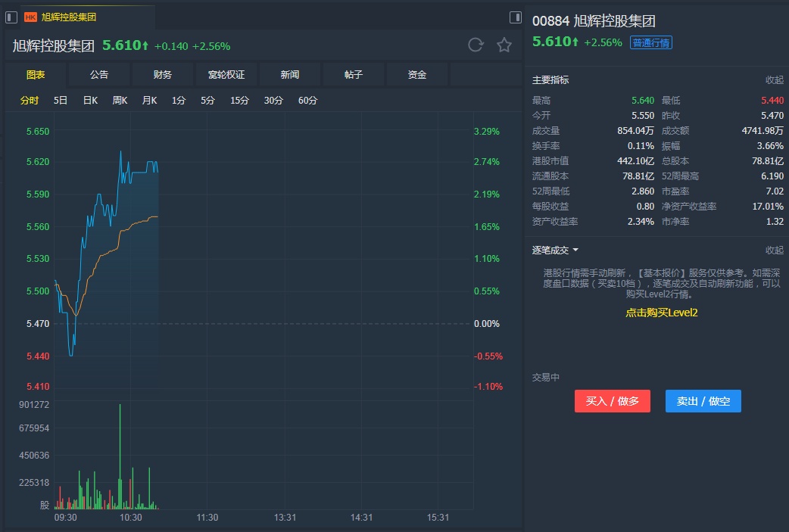Select the 月K chart period
The height and width of the screenshot is (532, 789).
[x=149, y=101]
